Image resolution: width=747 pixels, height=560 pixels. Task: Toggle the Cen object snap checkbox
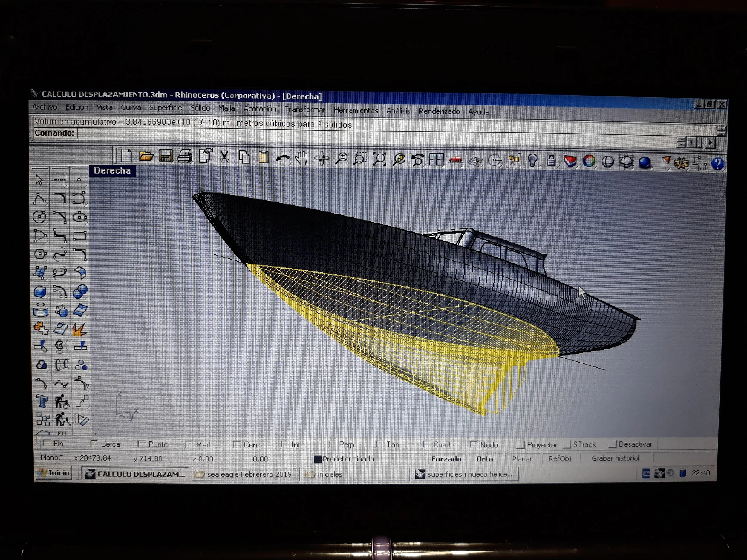[x=237, y=444]
